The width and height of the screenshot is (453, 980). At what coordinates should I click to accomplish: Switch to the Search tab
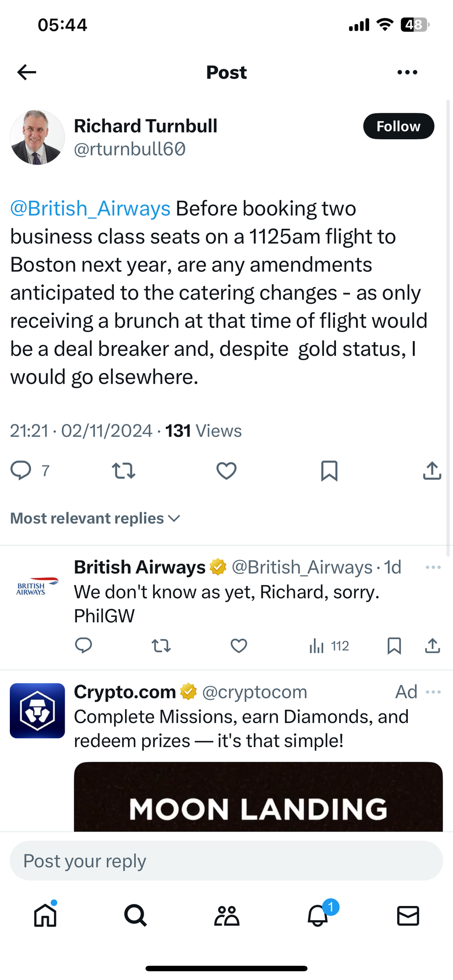(135, 915)
